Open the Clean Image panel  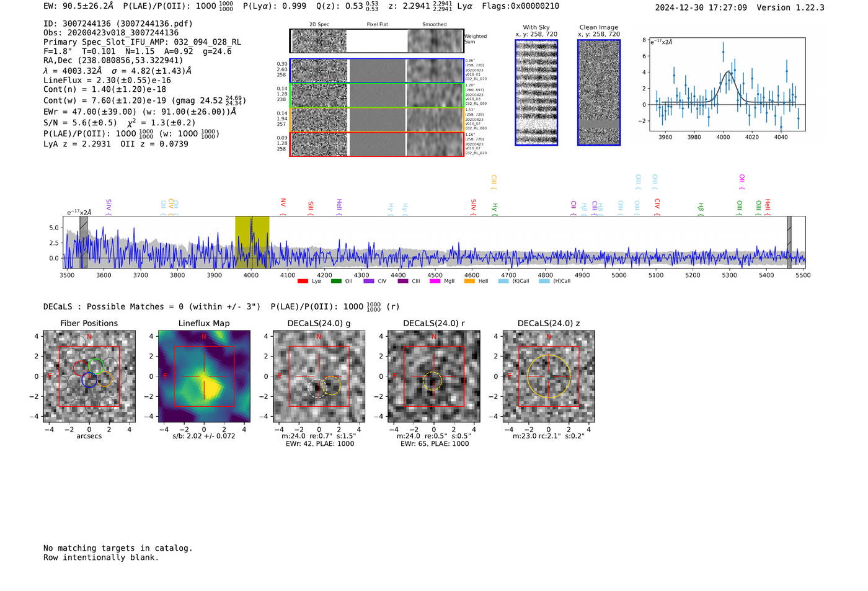599,92
